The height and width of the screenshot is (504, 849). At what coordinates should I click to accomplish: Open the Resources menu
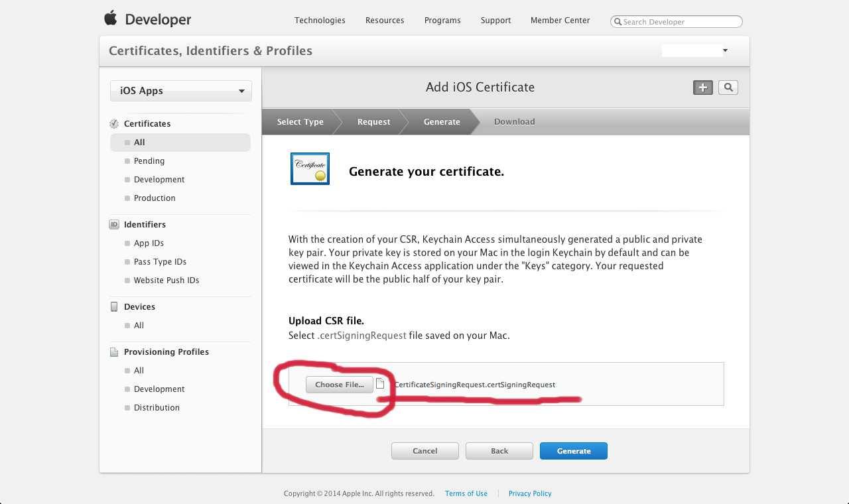click(x=385, y=21)
